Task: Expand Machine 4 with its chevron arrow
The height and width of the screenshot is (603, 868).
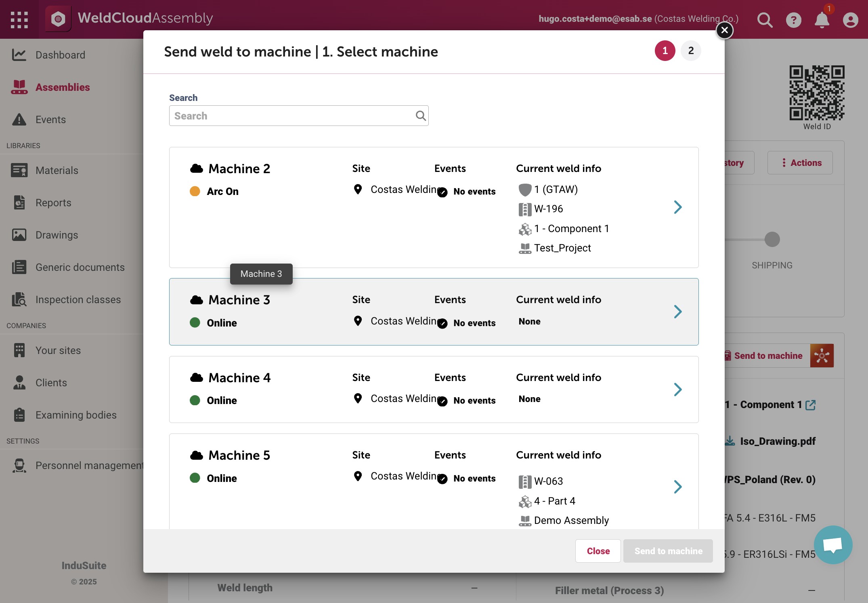Action: [677, 389]
